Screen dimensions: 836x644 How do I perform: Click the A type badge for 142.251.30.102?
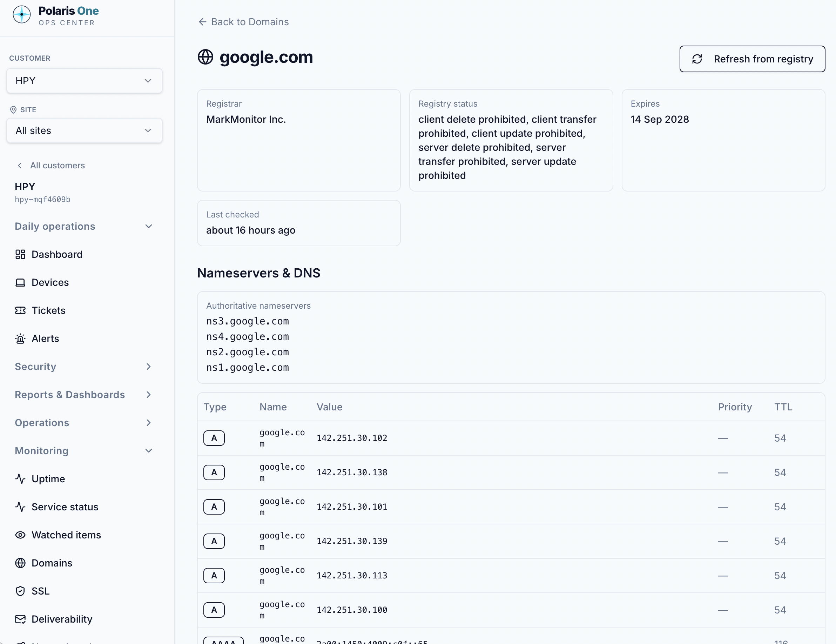tap(214, 438)
